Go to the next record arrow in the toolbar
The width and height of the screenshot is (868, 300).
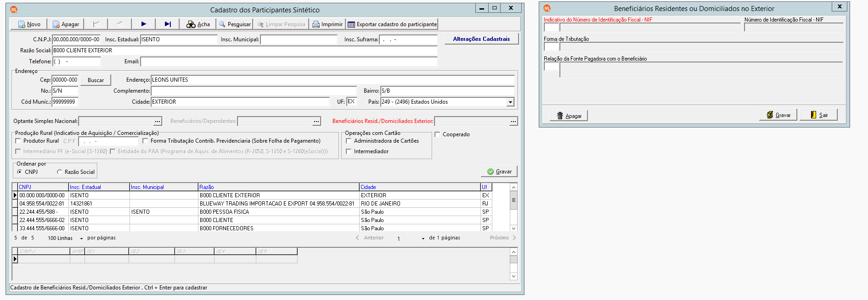(143, 24)
